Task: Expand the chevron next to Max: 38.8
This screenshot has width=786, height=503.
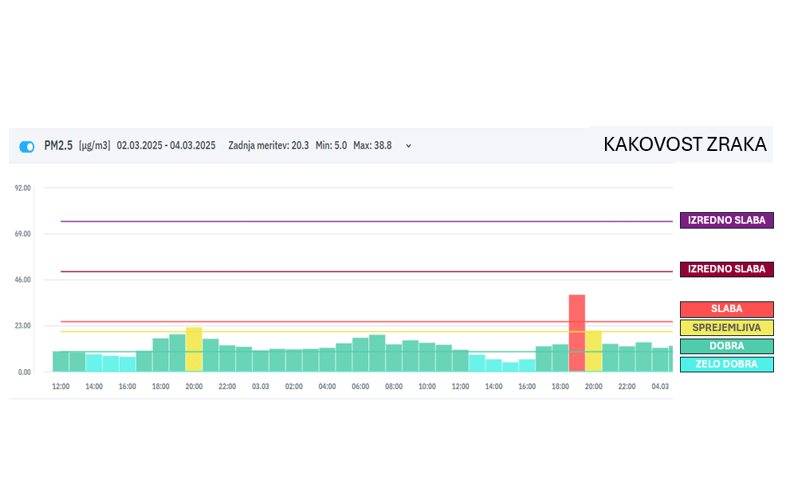Action: pyautogui.click(x=408, y=146)
